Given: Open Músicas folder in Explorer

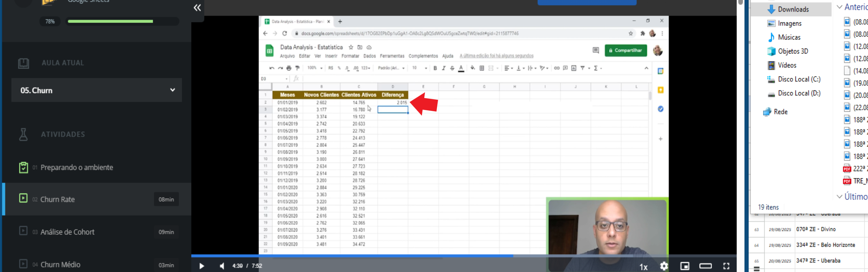Looking at the screenshot, I should pyautogui.click(x=789, y=37).
